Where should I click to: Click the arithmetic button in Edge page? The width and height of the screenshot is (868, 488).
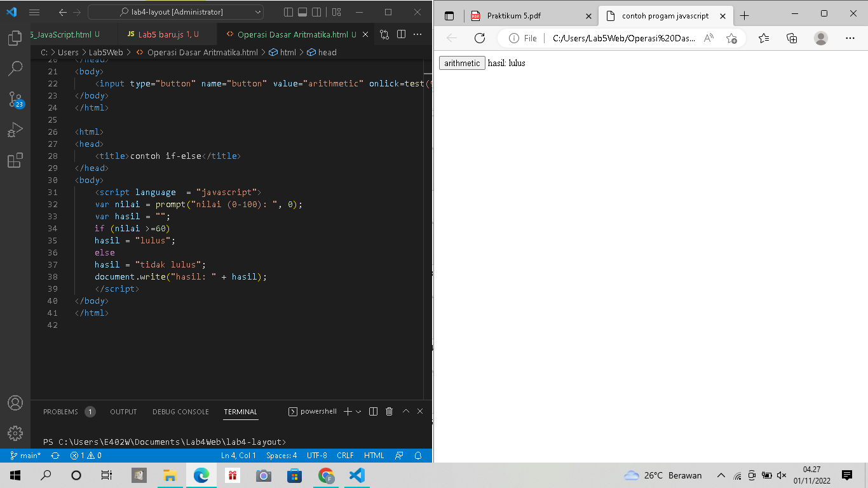pyautogui.click(x=462, y=63)
